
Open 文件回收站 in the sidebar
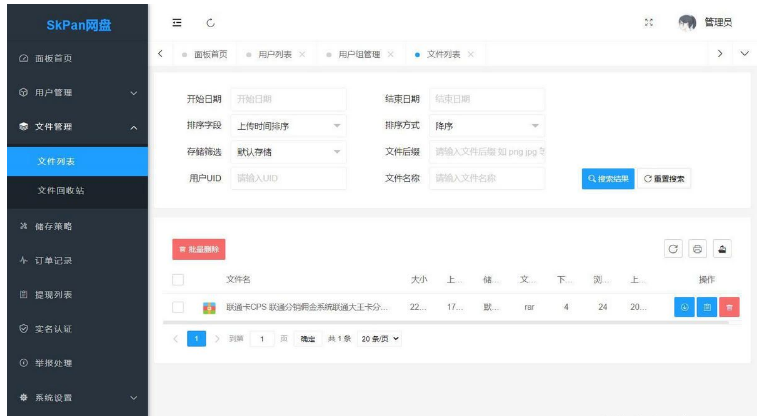(77, 190)
